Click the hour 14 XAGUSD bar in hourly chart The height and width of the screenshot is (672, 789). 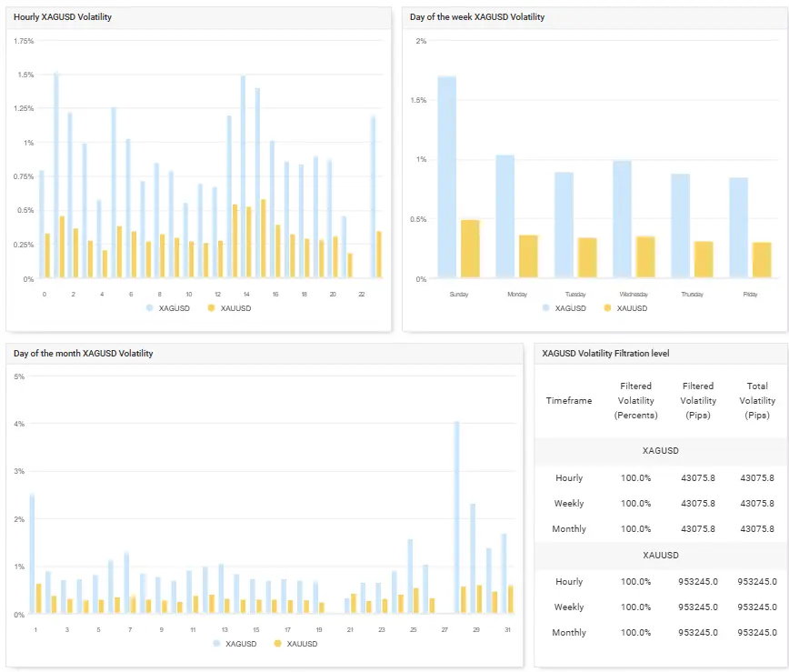point(243,177)
